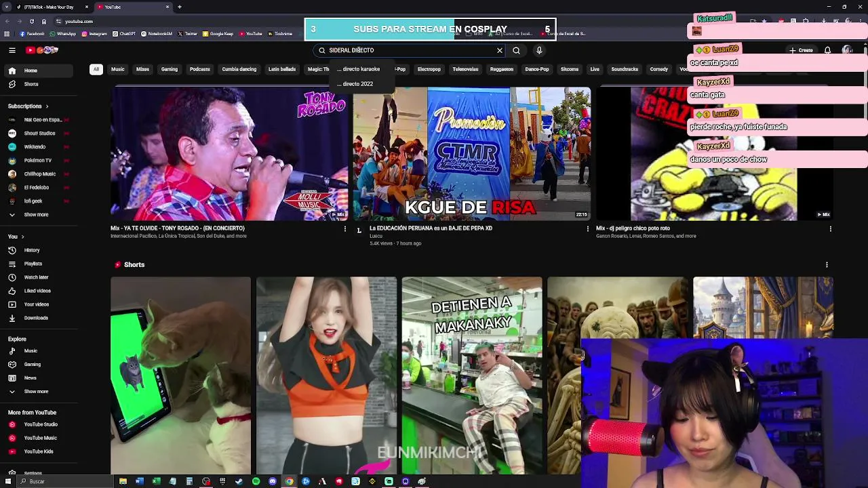Open Gaming under Explore

[x=39, y=365]
